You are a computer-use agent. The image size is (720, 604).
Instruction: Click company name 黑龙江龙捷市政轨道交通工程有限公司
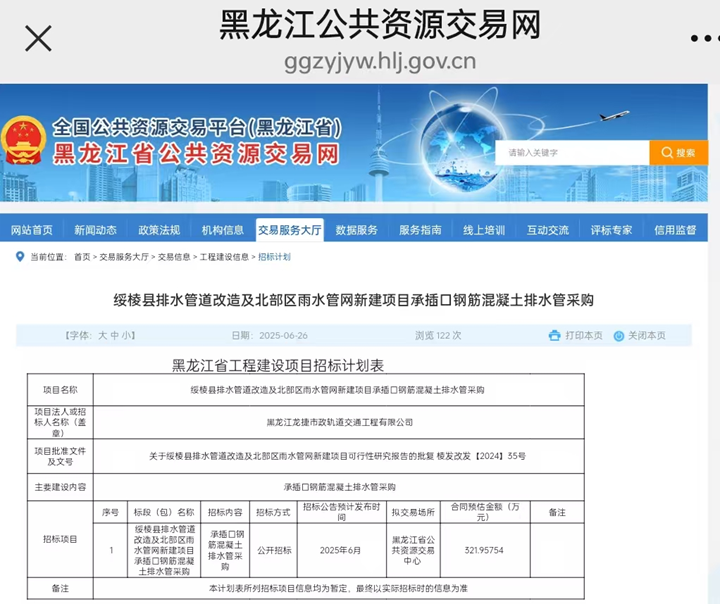tap(339, 422)
